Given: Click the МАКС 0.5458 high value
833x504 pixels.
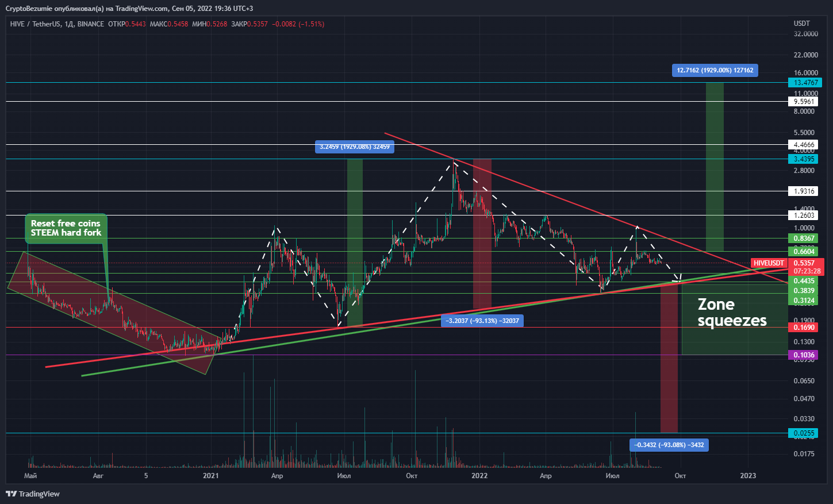Looking at the screenshot, I should [169, 24].
